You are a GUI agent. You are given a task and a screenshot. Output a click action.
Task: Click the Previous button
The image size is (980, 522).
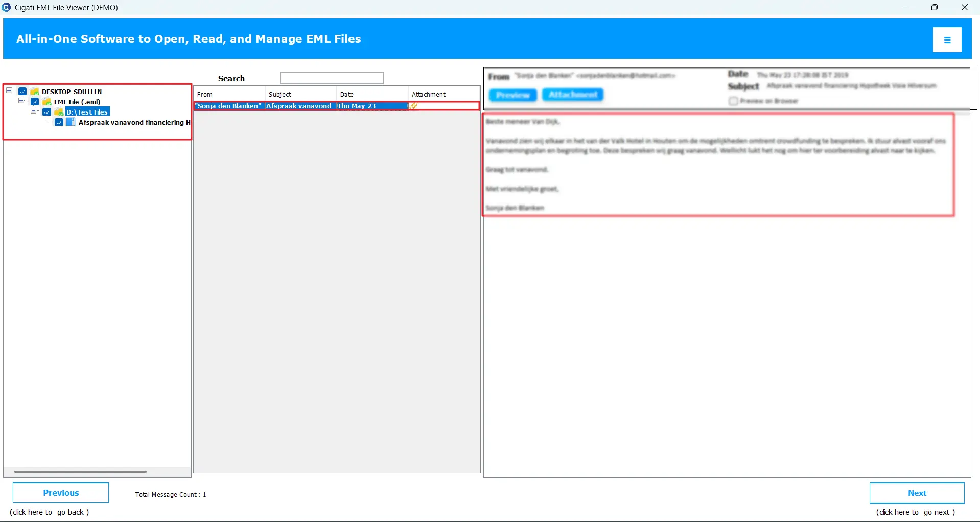[61, 493]
